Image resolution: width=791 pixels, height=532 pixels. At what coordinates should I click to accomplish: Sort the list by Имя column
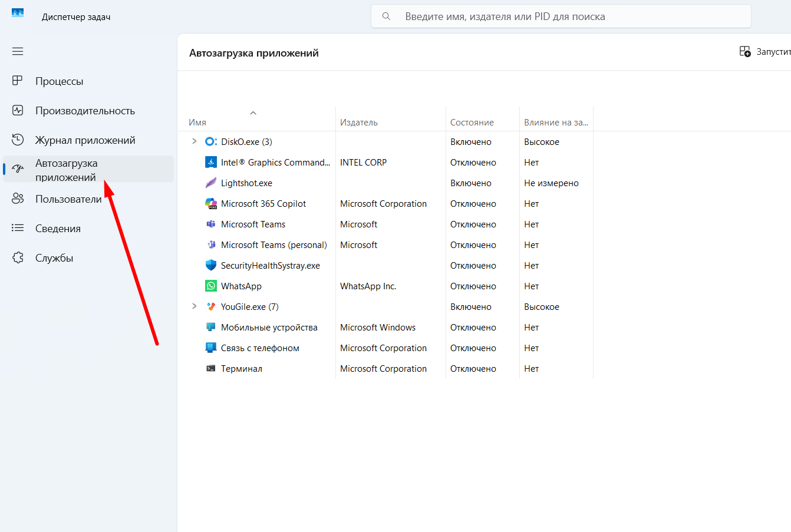click(x=197, y=123)
